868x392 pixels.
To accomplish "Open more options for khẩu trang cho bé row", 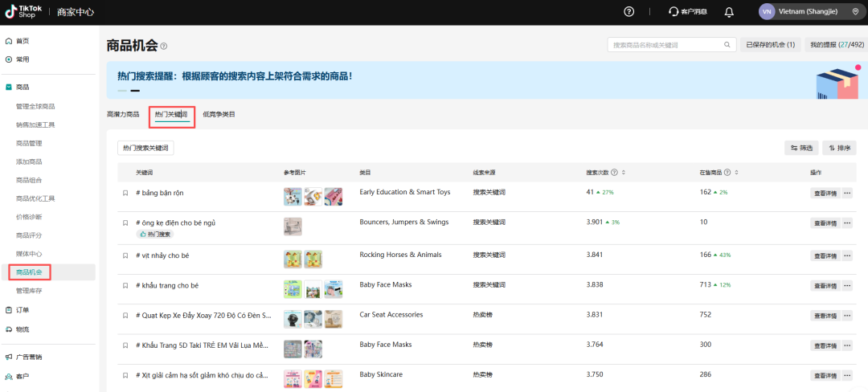I will pos(847,285).
